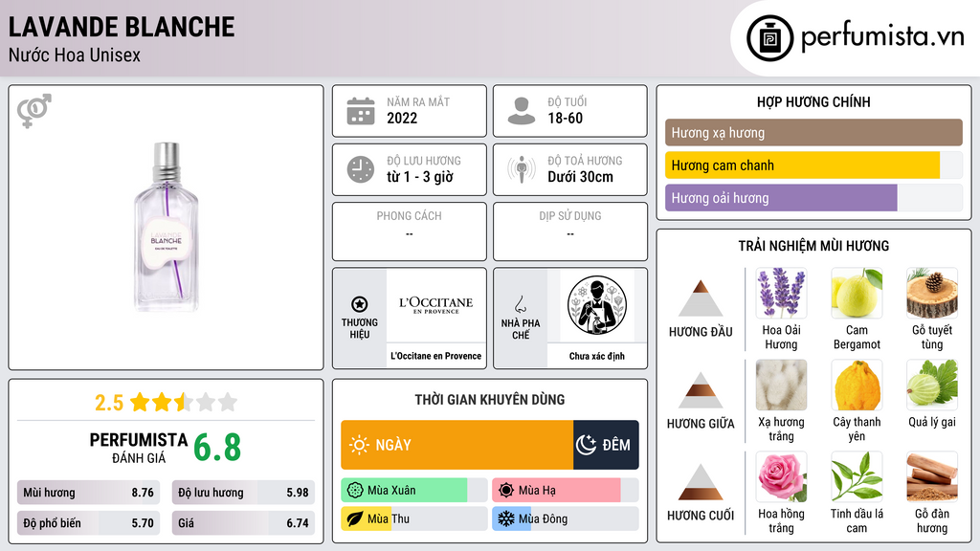
Task: Click the Hợp hương chính heading
Action: [813, 101]
